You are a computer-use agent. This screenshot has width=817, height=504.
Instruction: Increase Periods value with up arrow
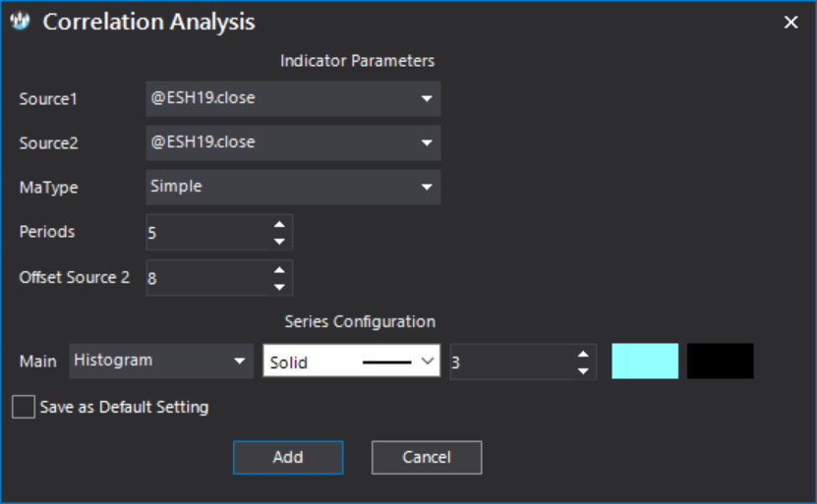tap(279, 224)
